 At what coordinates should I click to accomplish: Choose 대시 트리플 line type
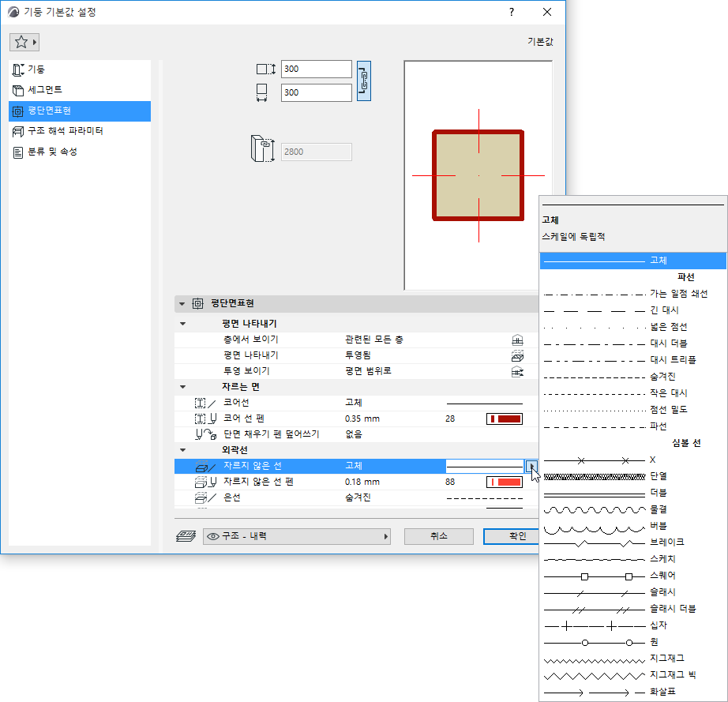coord(633,360)
